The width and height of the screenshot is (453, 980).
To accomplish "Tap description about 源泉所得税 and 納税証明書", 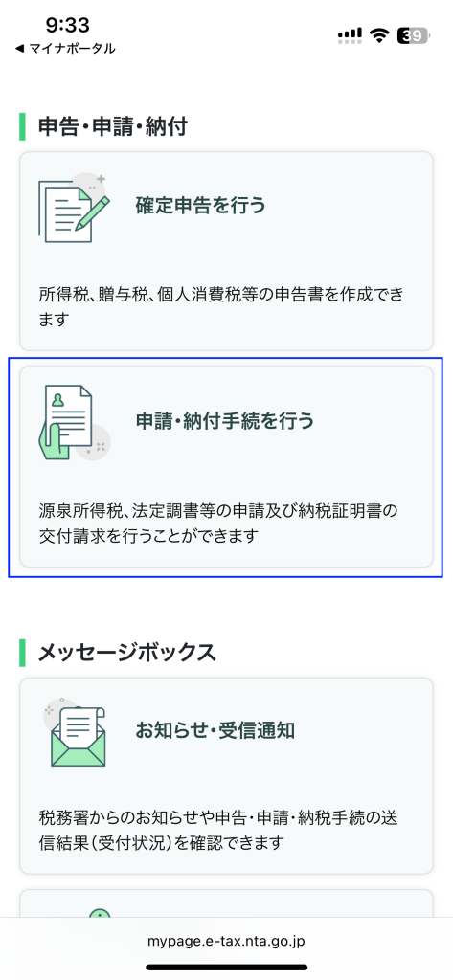I will [x=217, y=523].
